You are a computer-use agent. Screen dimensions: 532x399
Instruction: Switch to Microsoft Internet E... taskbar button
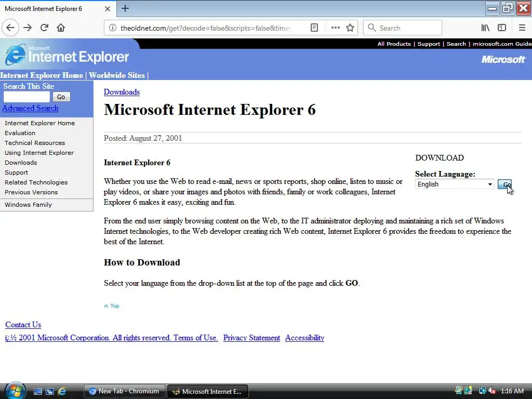tap(208, 391)
